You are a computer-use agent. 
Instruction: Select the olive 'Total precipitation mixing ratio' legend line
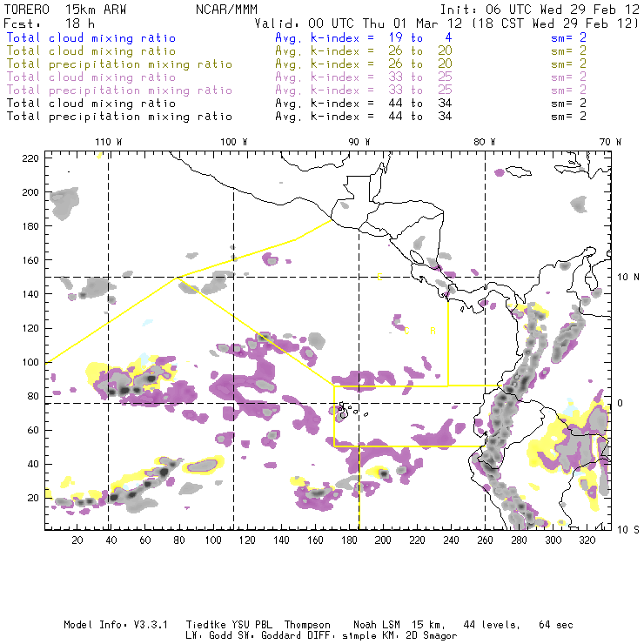(119, 64)
